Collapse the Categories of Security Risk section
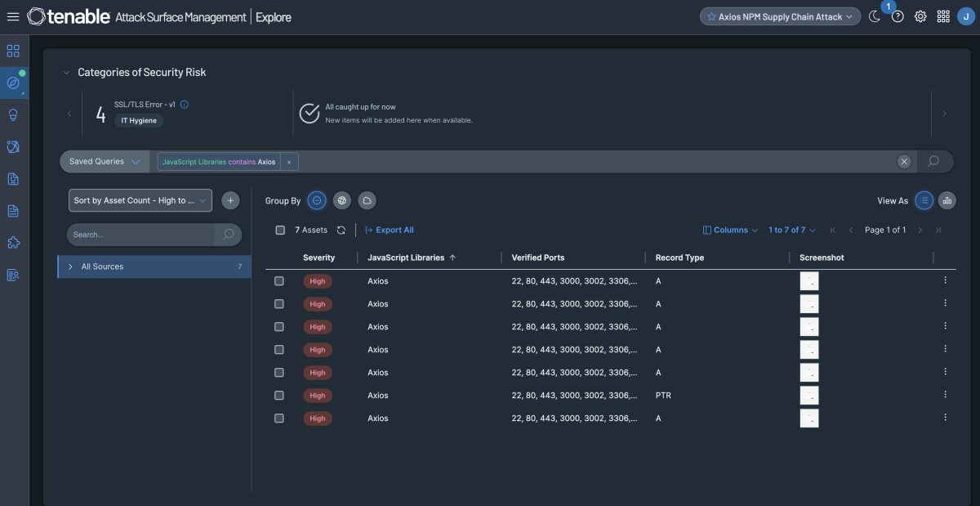This screenshot has height=506, width=980. click(x=66, y=72)
